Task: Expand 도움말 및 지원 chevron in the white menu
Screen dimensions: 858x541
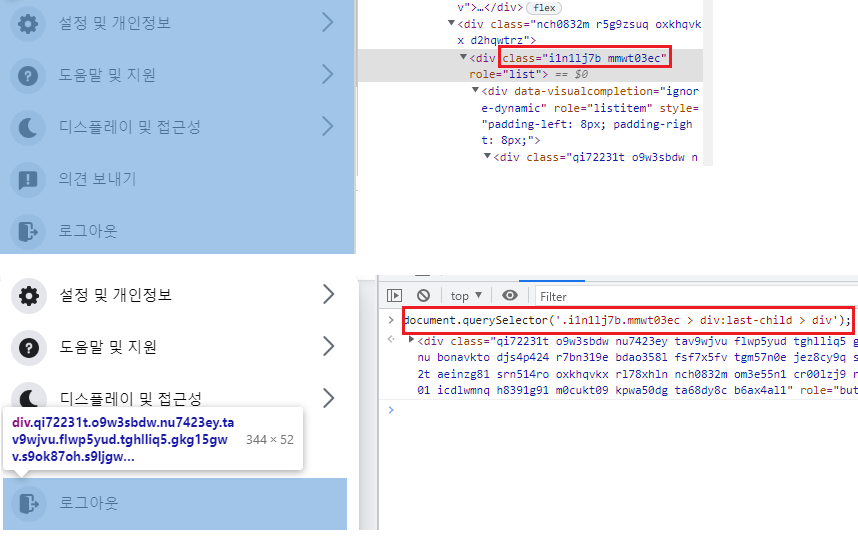Action: [328, 346]
